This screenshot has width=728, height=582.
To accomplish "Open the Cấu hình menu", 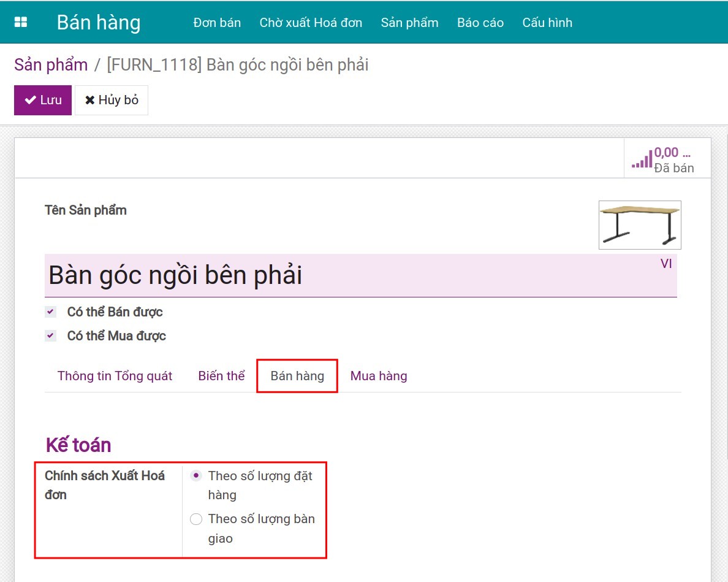I will pos(547,22).
